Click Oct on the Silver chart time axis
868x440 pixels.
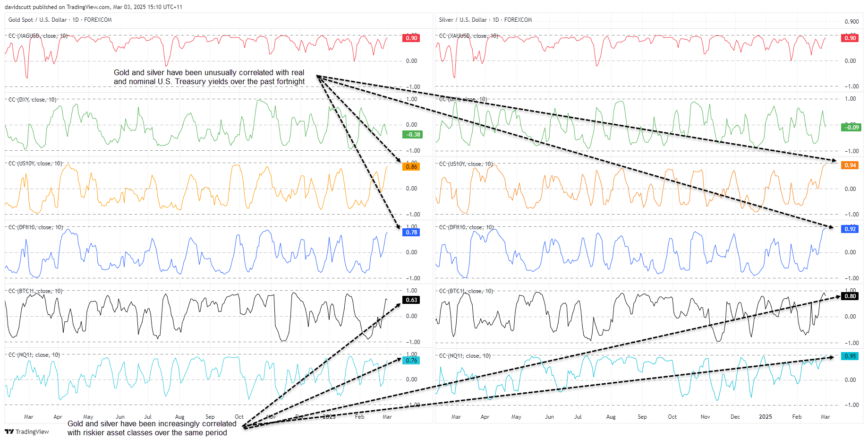point(672,417)
